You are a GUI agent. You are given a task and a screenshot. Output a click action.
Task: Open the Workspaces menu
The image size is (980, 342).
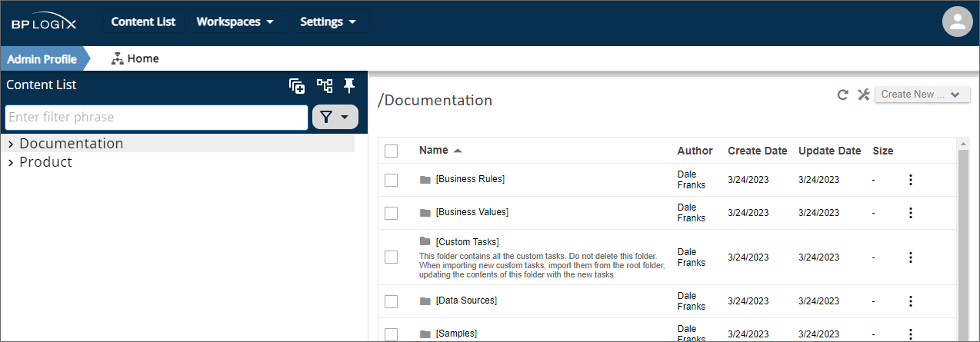click(235, 22)
